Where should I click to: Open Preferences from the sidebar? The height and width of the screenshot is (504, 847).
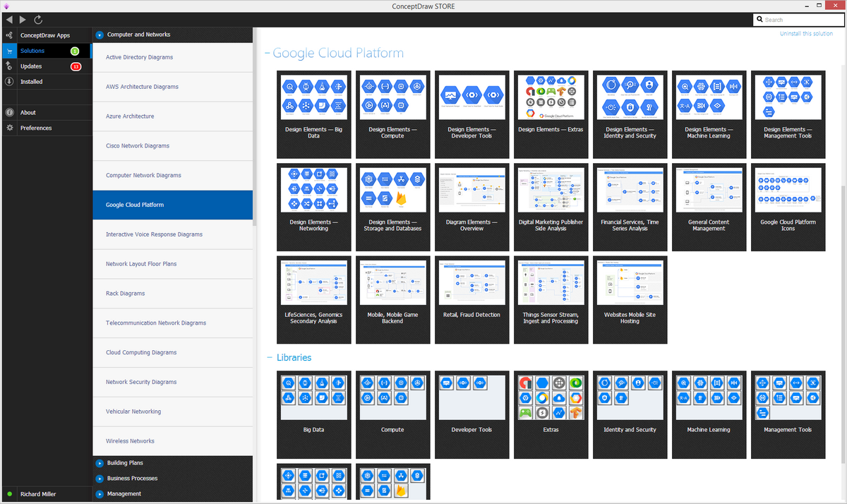pyautogui.click(x=46, y=128)
